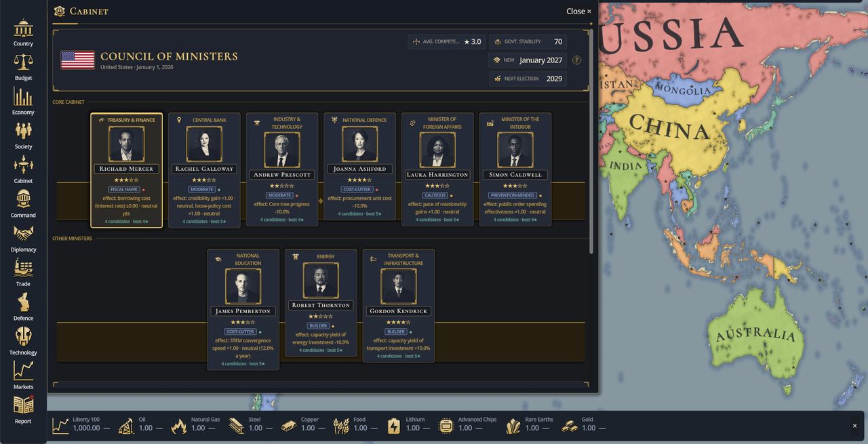Click Joanna Ashford's Cost-Cutter tag
The height and width of the screenshot is (444, 868).
pos(357,190)
